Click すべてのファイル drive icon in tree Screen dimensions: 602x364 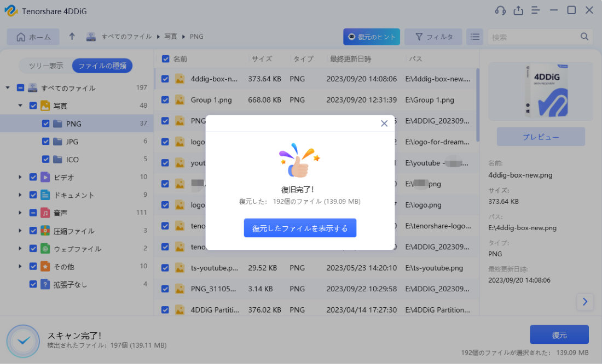click(33, 88)
